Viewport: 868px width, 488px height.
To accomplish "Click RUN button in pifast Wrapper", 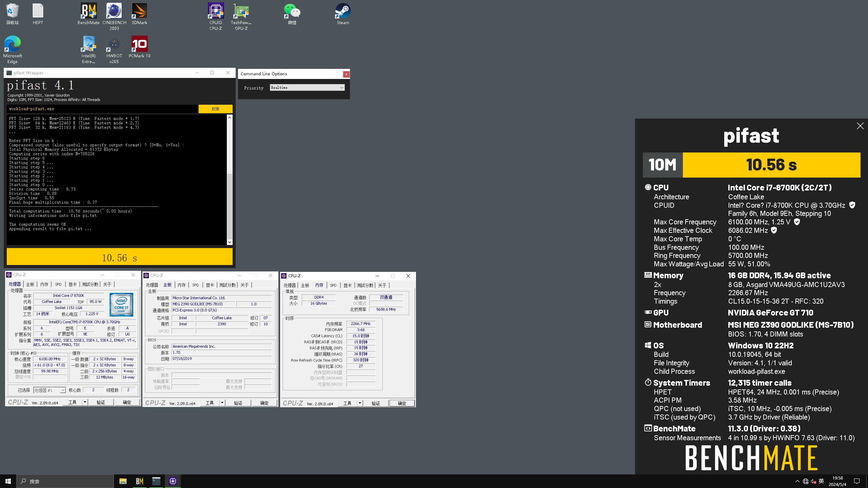I will click(215, 109).
